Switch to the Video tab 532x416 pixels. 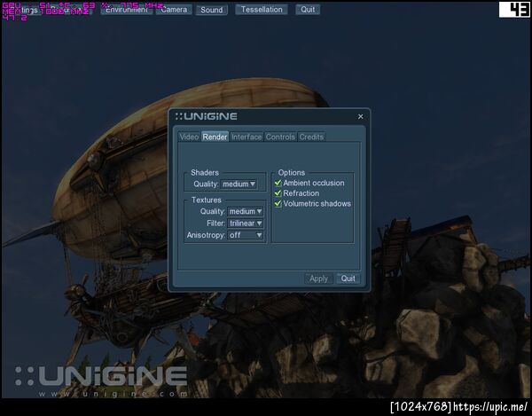pos(189,137)
